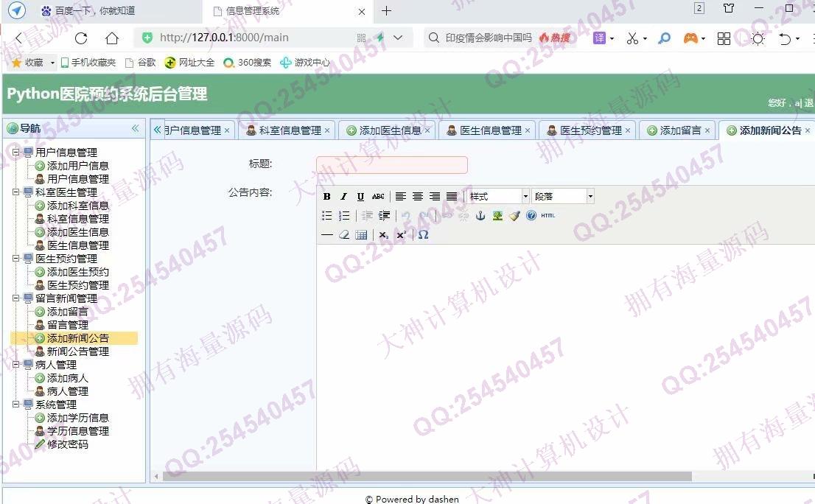Collapse the 病人管理 tree node
815x504 pixels.
click(x=16, y=365)
